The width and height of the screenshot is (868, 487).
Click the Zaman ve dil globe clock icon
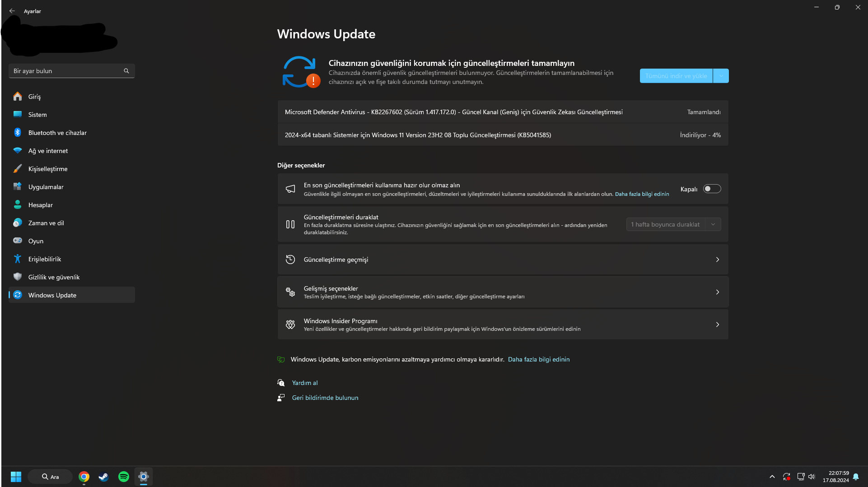(18, 223)
